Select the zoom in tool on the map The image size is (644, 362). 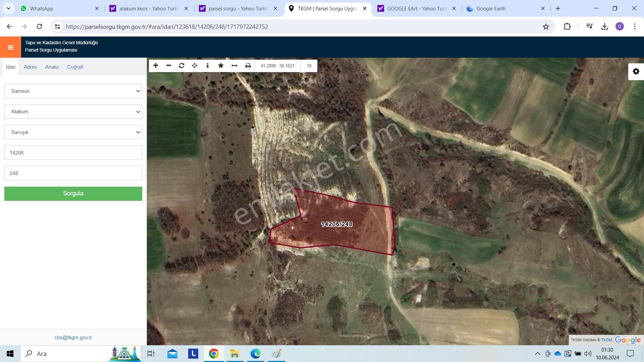pyautogui.click(x=155, y=66)
